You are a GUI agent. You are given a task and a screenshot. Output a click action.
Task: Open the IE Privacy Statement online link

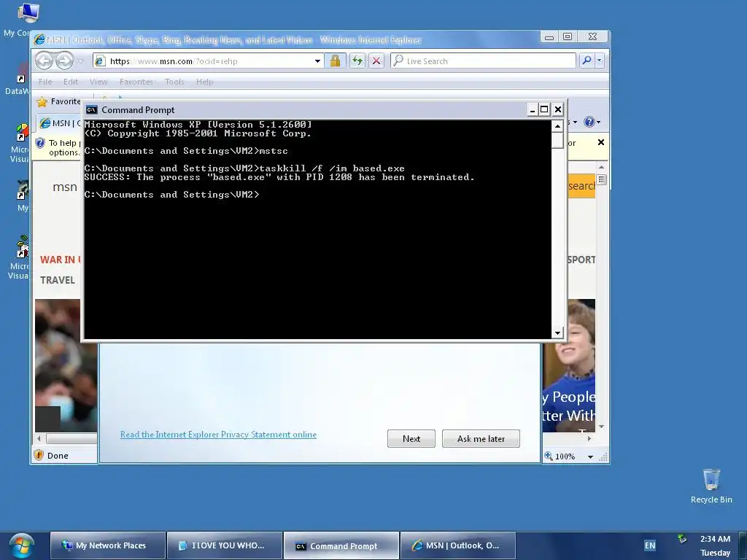218,435
